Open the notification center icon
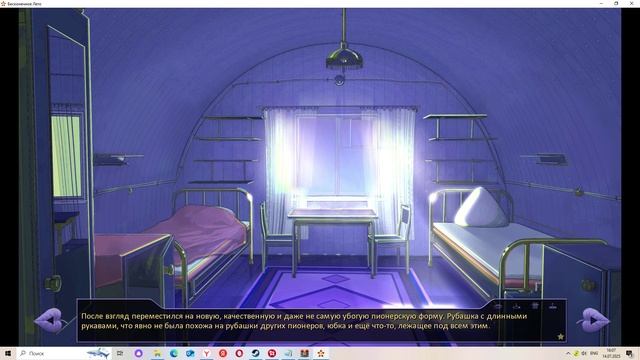640x360 pixels. point(630,353)
